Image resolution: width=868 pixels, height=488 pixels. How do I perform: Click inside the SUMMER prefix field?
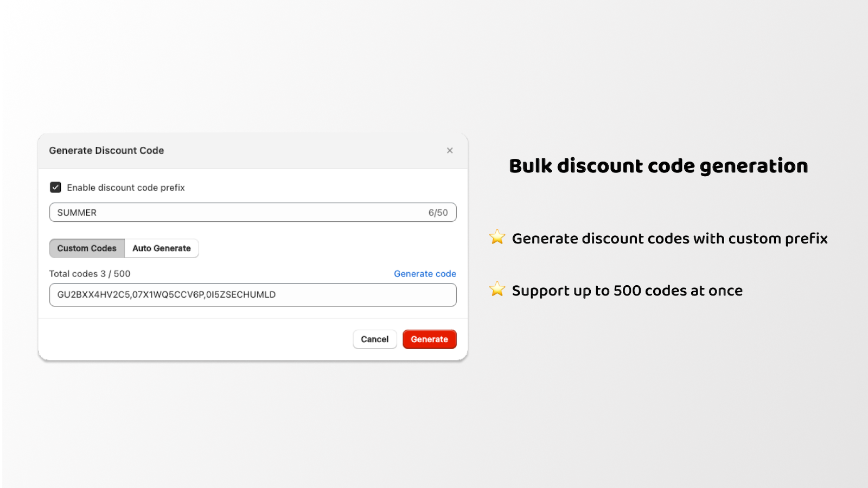[x=163, y=212]
